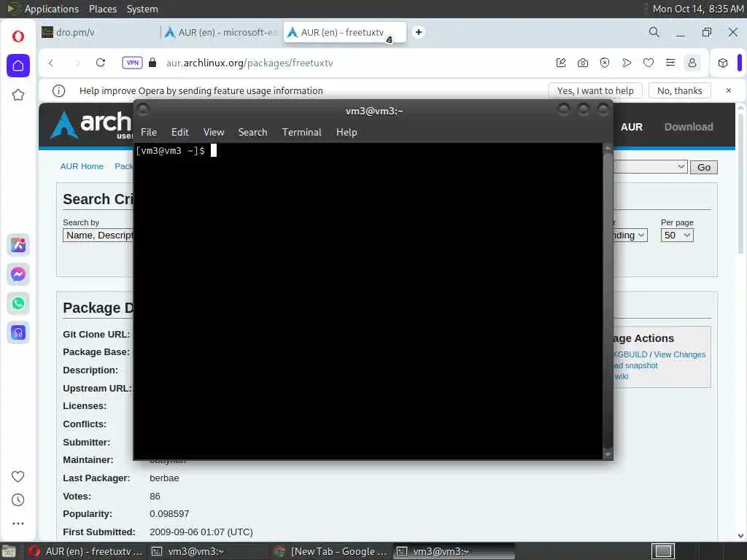The width and height of the screenshot is (747, 560).
Task: Open the language dropdown beside Go
Action: tap(650, 167)
